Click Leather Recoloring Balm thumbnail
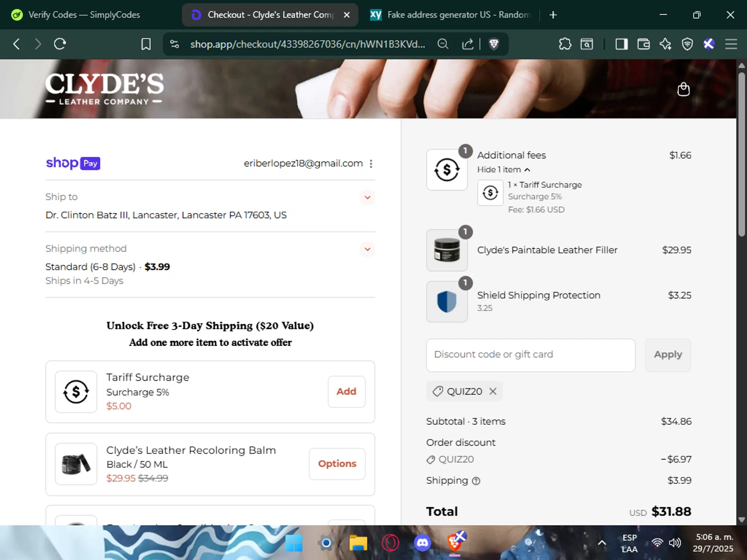Viewport: 747px width, 560px height. pos(76,464)
